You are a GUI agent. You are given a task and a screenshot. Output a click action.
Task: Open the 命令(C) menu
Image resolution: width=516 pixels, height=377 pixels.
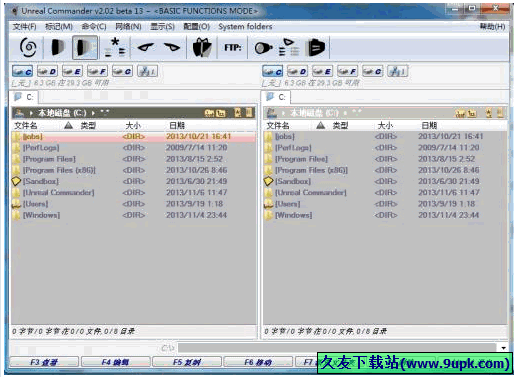pyautogui.click(x=94, y=27)
